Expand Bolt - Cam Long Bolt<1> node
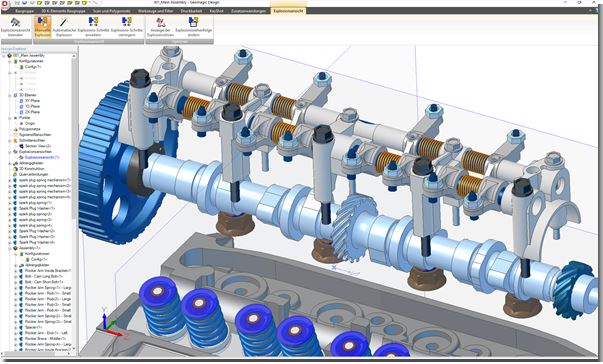 click(16, 276)
